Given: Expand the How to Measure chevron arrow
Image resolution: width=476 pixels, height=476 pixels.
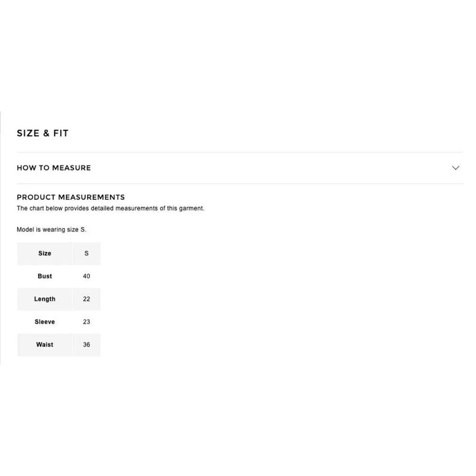Looking at the screenshot, I should pos(456,168).
